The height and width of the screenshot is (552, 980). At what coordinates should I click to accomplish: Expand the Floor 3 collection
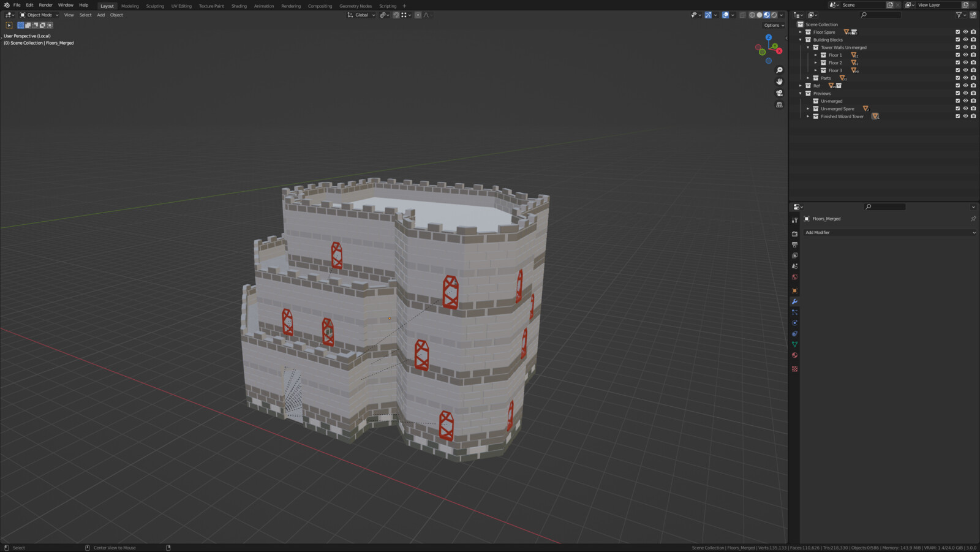816,70
